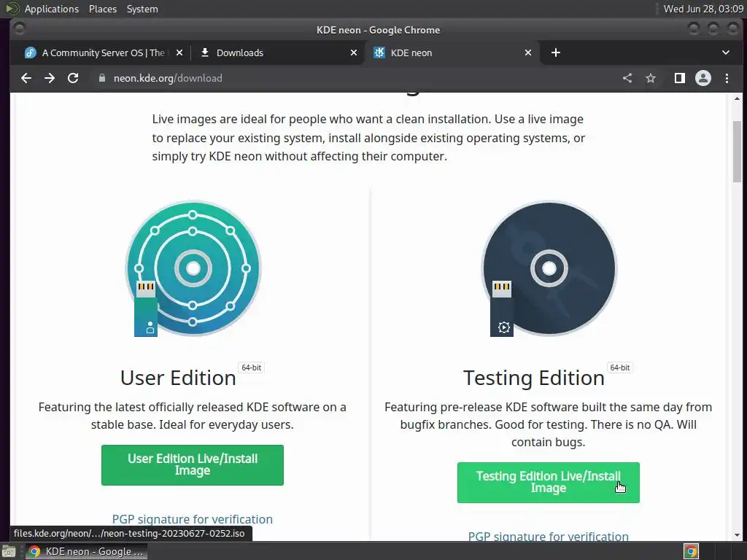Download the Testing Edition Live/Install Image

(549, 483)
